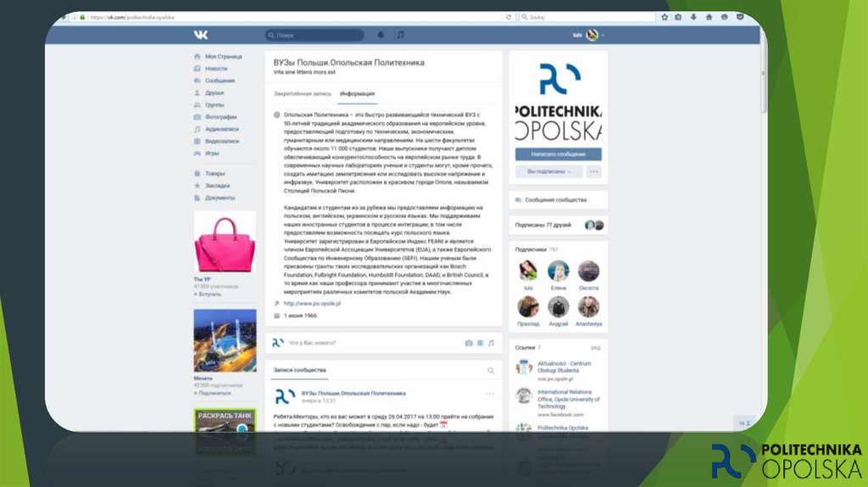Switch to the 'Закреплённая запись' tab
Screen dimensions: 868x487
click(x=297, y=92)
